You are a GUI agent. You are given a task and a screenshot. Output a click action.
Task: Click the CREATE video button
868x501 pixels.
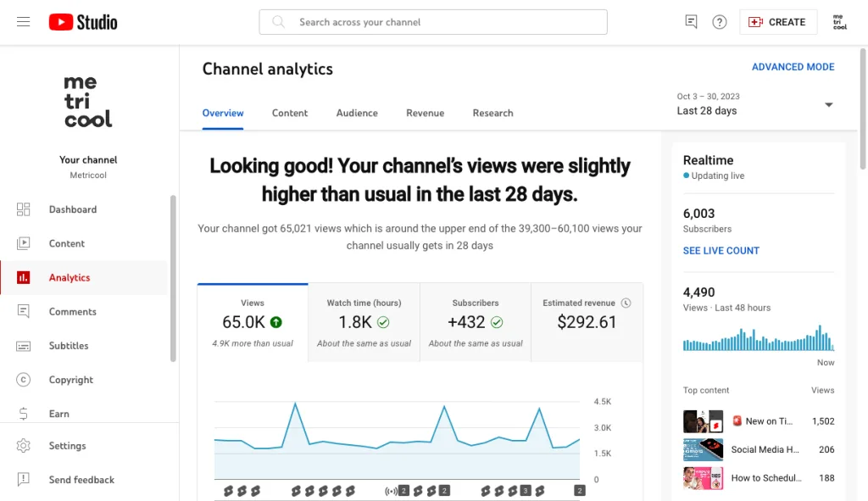tap(778, 22)
